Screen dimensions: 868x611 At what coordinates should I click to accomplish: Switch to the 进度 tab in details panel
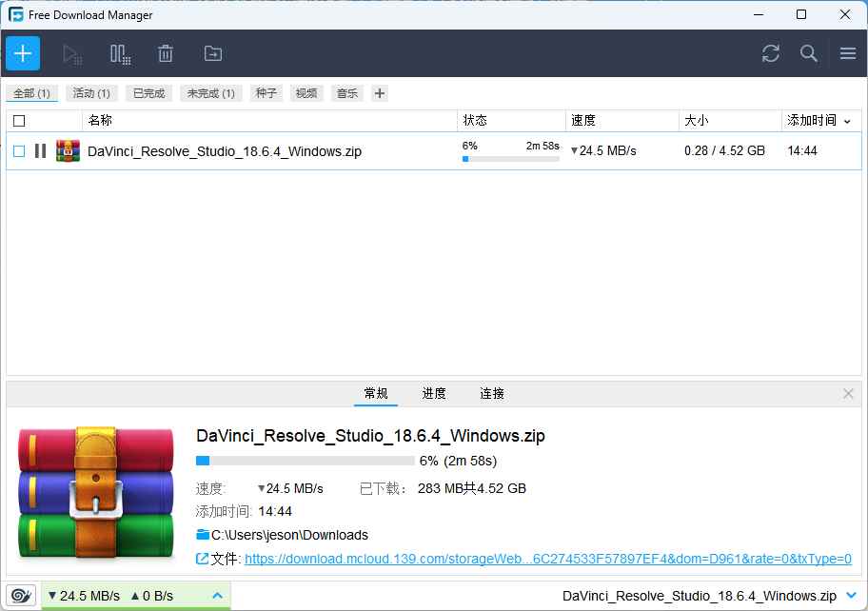[x=434, y=393]
